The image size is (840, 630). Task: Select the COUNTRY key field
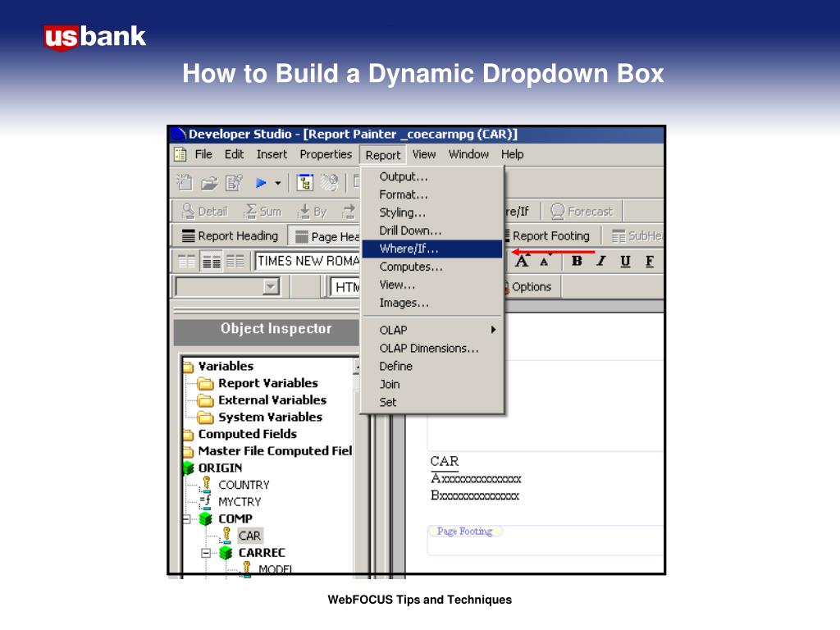(234, 485)
